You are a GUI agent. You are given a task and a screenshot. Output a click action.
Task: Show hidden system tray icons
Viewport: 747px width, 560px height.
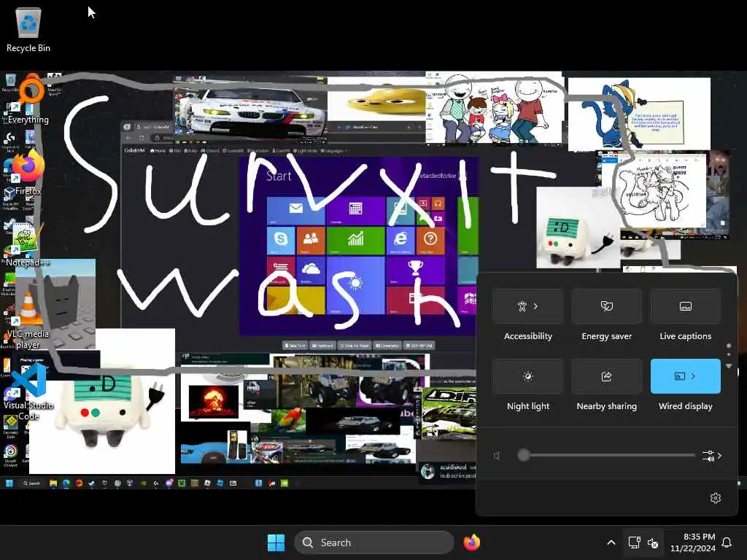(x=611, y=542)
